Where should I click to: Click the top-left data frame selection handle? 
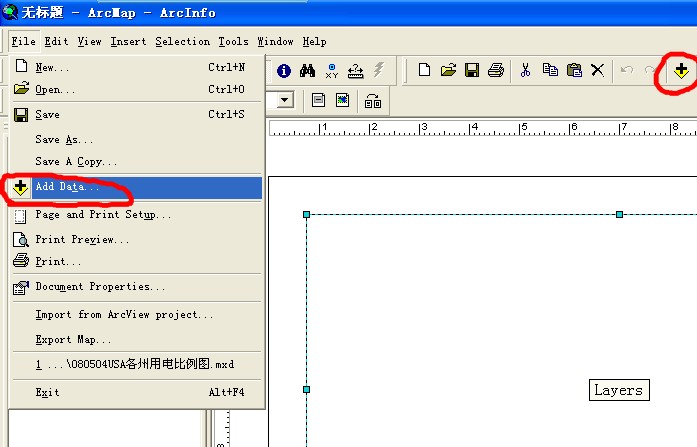(x=306, y=215)
